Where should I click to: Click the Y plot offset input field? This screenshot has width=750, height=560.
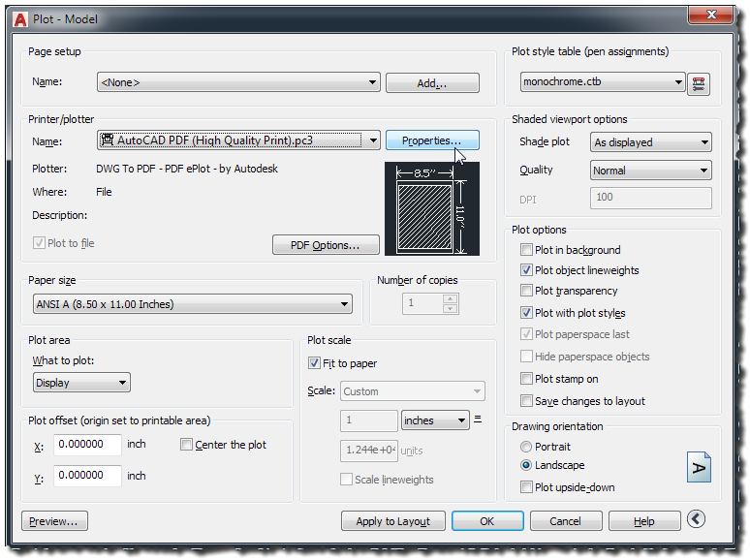tap(87, 476)
